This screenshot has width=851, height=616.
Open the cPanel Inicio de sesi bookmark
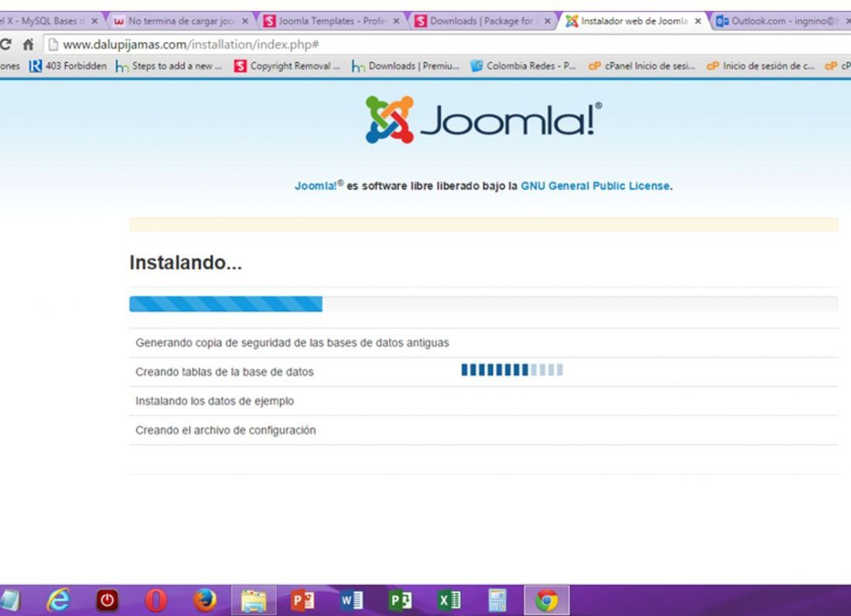pyautogui.click(x=641, y=67)
